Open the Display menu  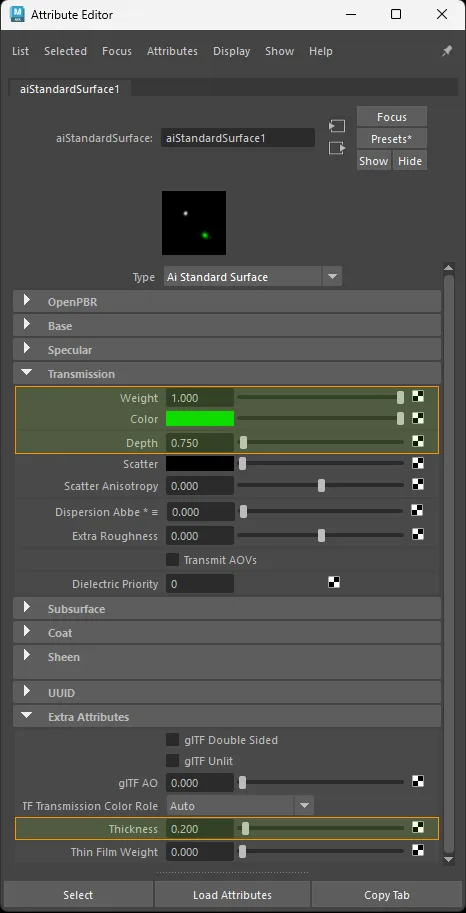(x=231, y=51)
